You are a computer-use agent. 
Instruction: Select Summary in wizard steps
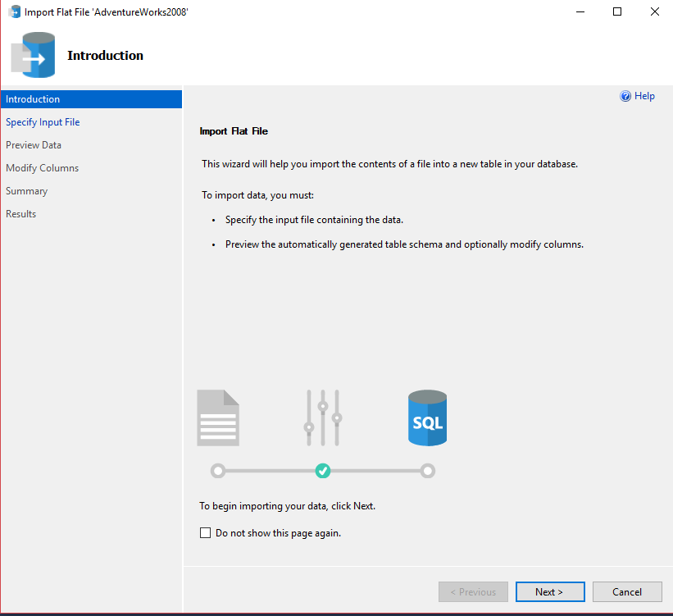coord(27,191)
